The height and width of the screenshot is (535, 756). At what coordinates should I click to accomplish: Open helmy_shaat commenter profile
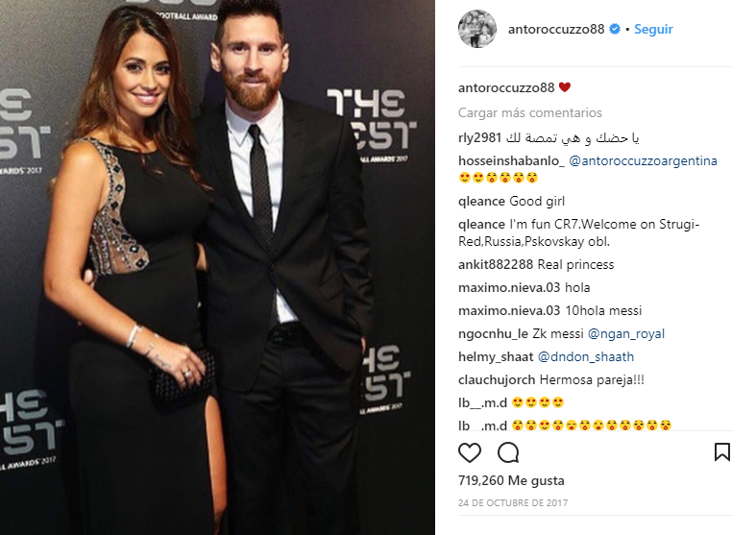495,356
